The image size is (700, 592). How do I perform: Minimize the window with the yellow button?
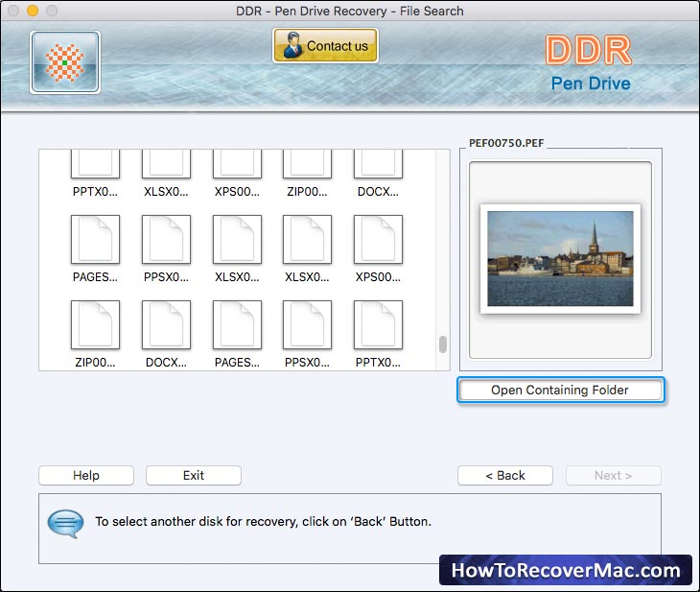(33, 11)
